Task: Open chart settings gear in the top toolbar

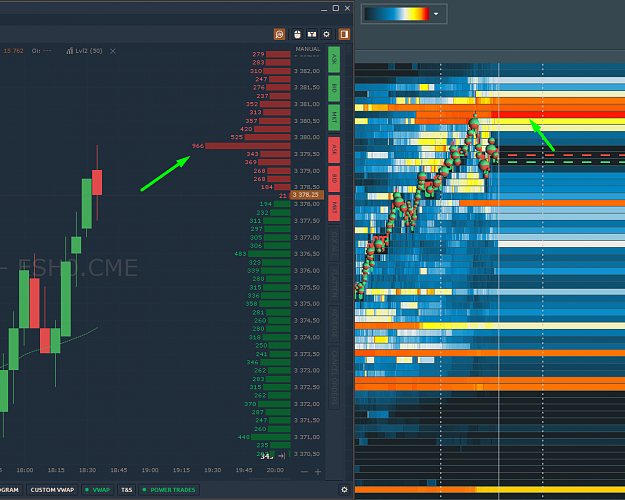Action: [x=326, y=34]
